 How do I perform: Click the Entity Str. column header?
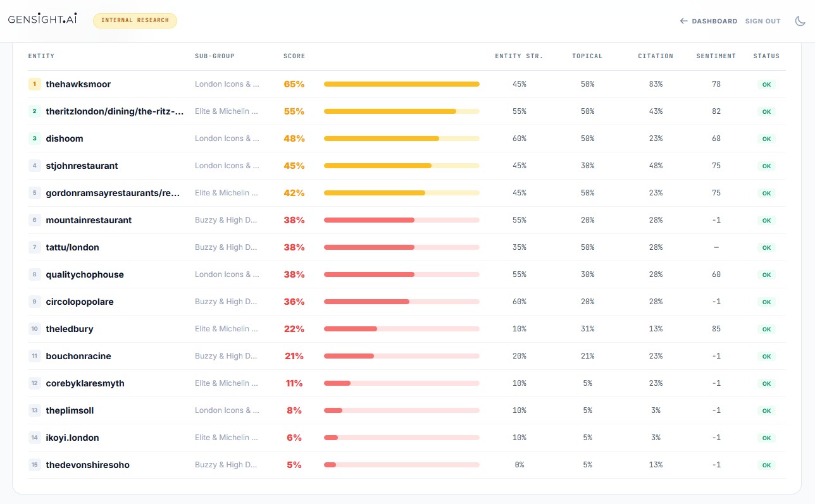(519, 56)
